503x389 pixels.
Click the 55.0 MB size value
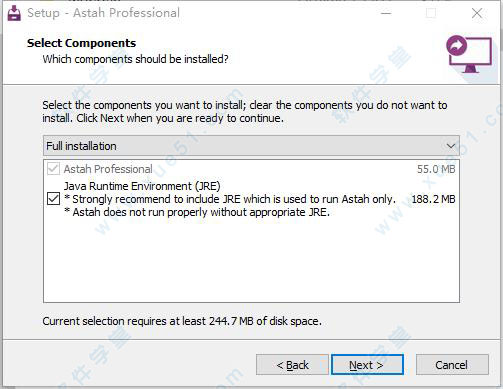[x=436, y=169]
